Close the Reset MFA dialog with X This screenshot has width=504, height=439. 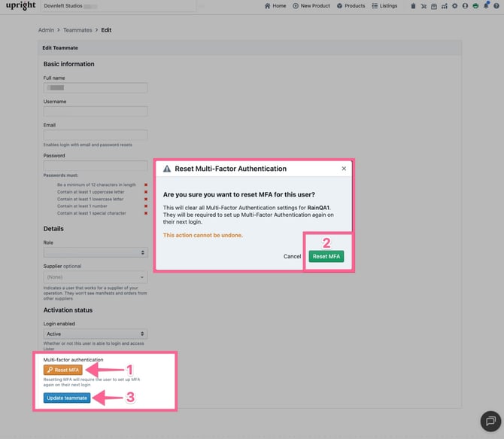tap(344, 169)
